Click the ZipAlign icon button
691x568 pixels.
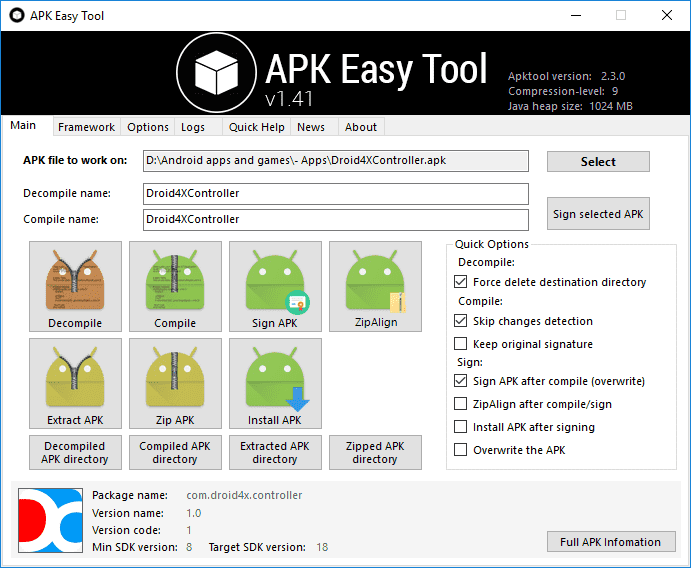click(x=375, y=286)
